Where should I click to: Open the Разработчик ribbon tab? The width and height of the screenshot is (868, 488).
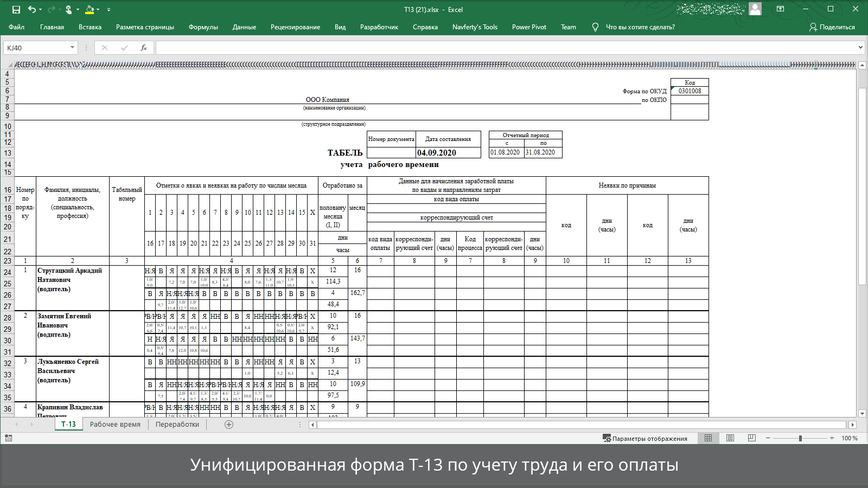tap(379, 27)
